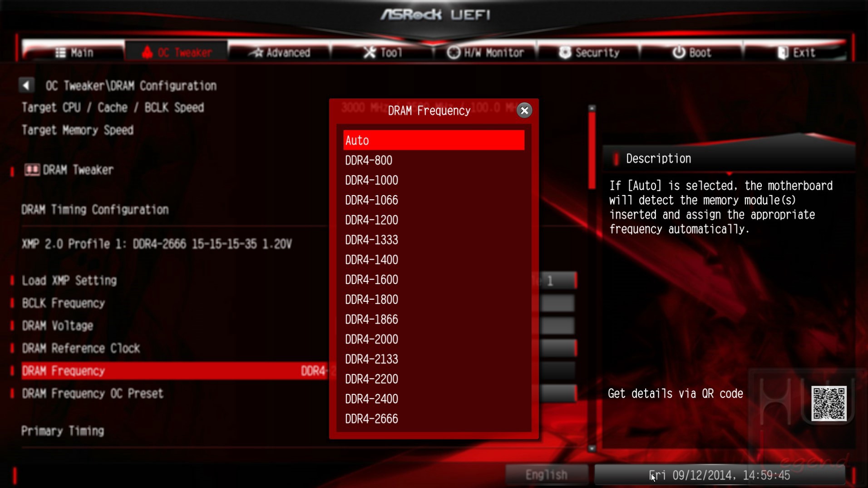Choose DDR4-2133 frequency option

(434, 359)
